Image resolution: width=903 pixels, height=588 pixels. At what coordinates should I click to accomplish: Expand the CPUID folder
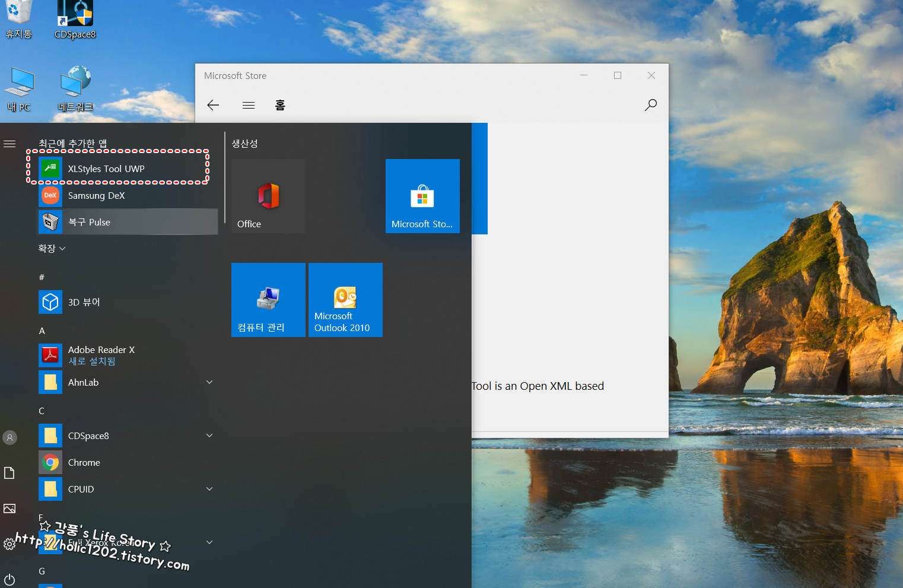click(x=209, y=489)
